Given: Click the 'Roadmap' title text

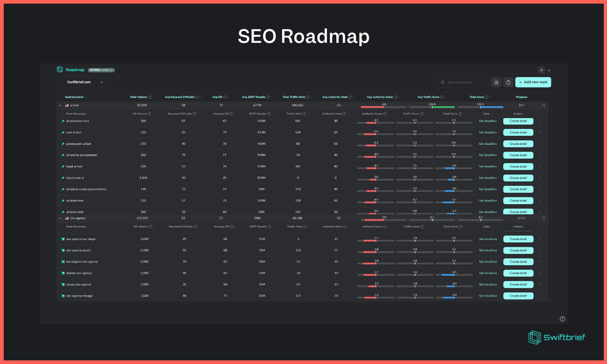Looking at the screenshot, I should pos(75,70).
